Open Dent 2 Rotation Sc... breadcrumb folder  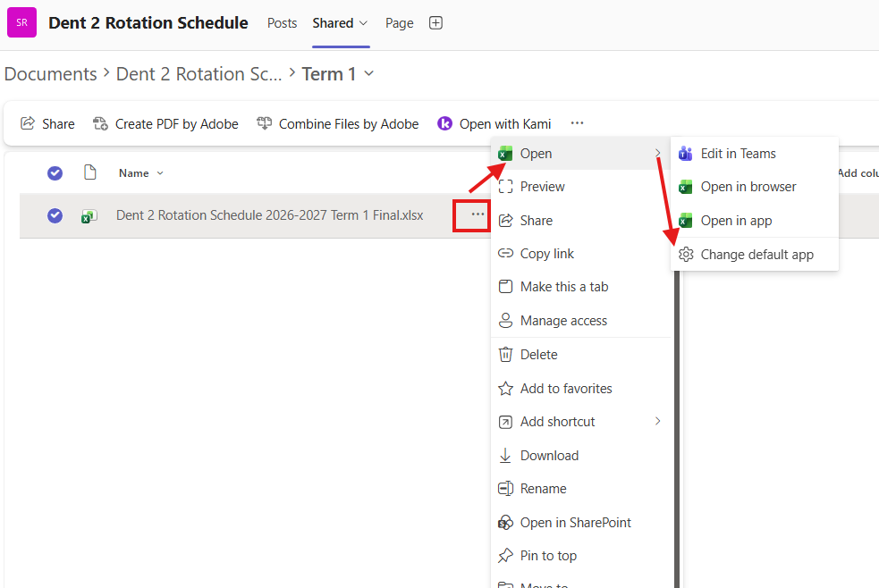pyautogui.click(x=199, y=74)
